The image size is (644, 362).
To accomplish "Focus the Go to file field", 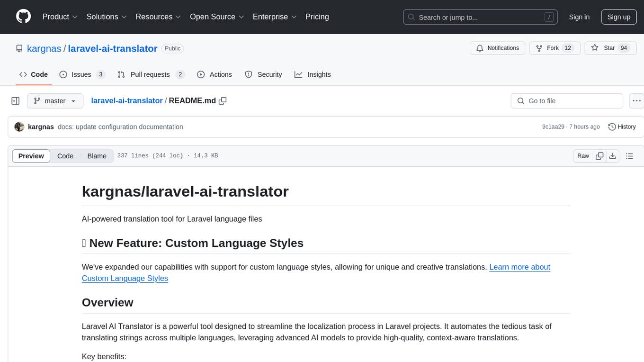I will [x=567, y=101].
